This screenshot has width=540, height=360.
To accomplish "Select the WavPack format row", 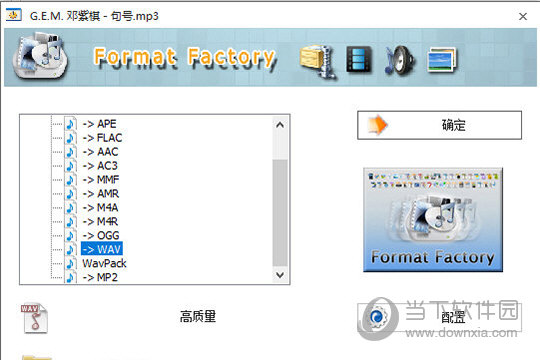I will pos(104,263).
